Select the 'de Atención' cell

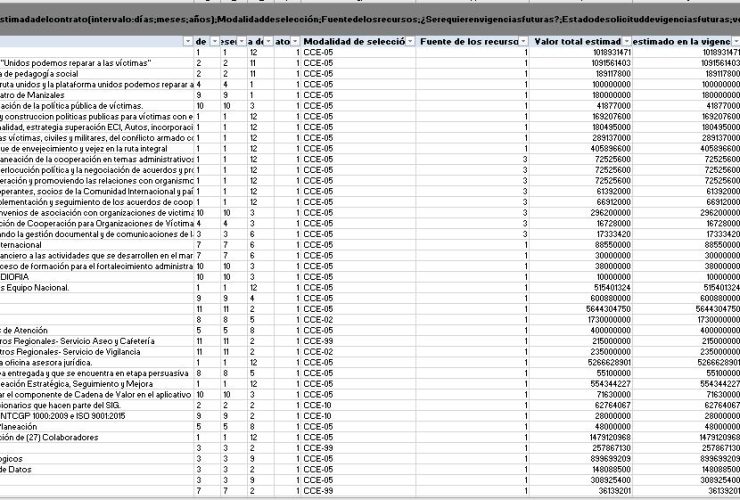(97, 330)
